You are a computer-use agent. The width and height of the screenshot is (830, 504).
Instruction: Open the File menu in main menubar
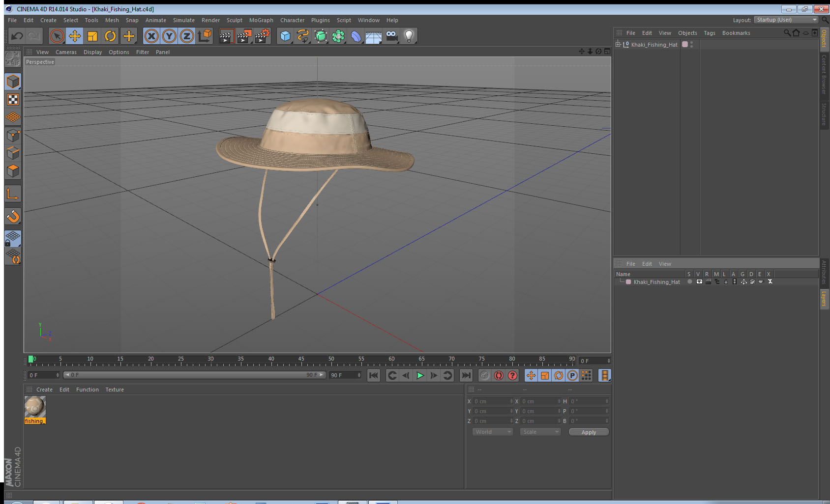pyautogui.click(x=12, y=20)
